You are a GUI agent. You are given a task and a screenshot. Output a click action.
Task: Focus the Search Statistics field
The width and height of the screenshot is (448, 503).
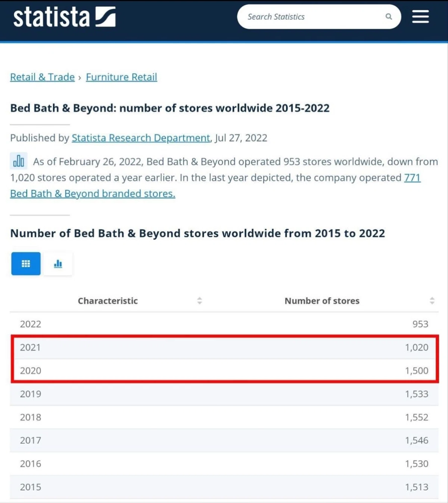click(319, 17)
